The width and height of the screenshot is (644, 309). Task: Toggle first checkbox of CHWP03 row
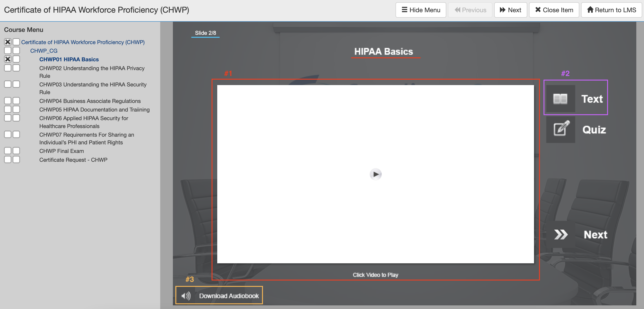[8, 84]
